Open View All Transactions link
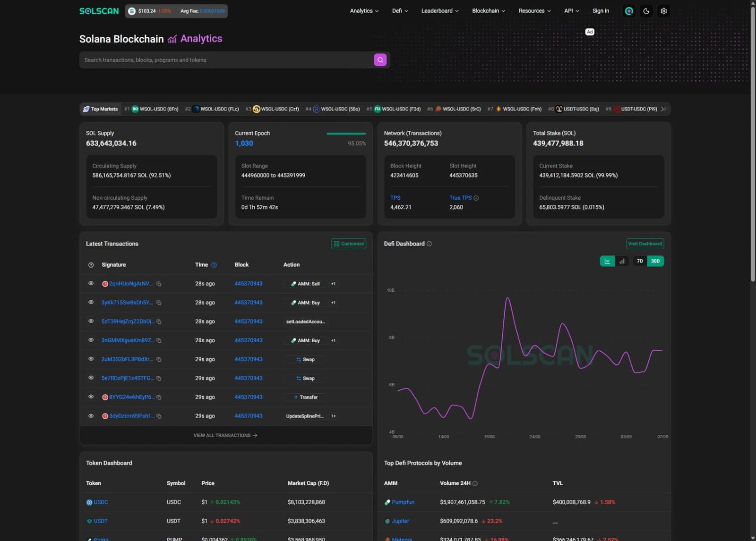 [x=225, y=435]
